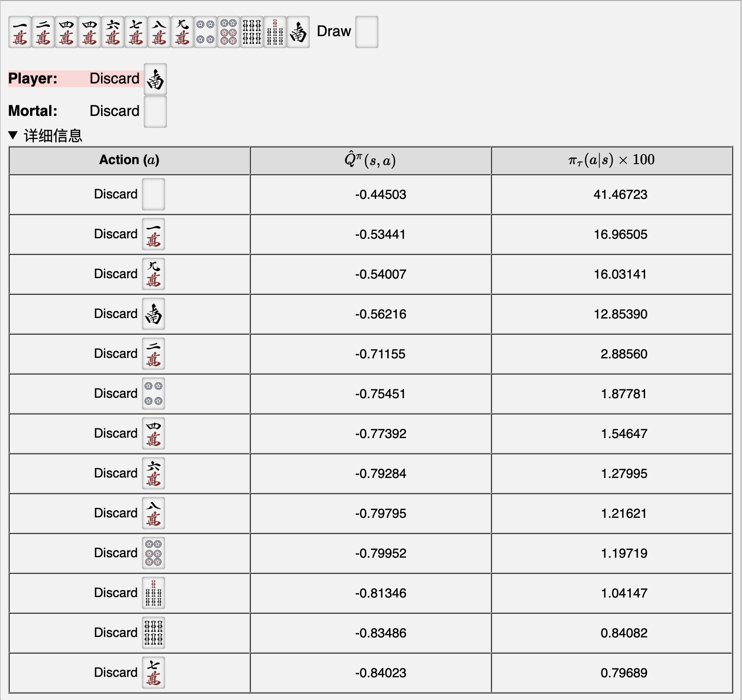Click the 九萬 tile in the -0.54007 row

[154, 274]
